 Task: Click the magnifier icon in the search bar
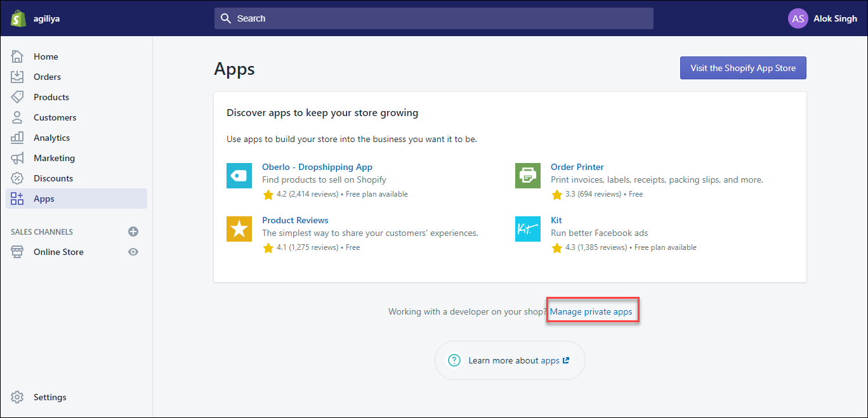point(226,18)
